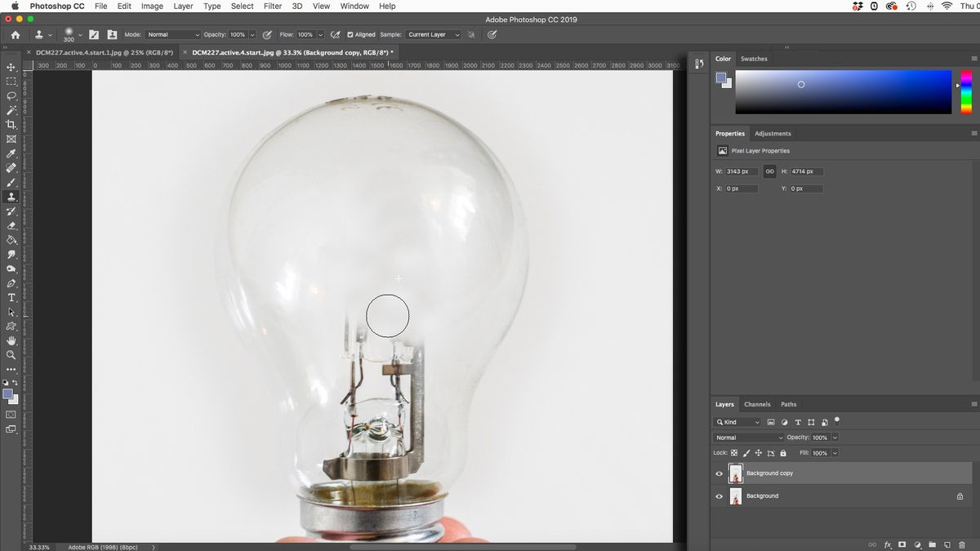This screenshot has height=551, width=980.
Task: Toggle visibility of the Background layer
Action: point(719,495)
